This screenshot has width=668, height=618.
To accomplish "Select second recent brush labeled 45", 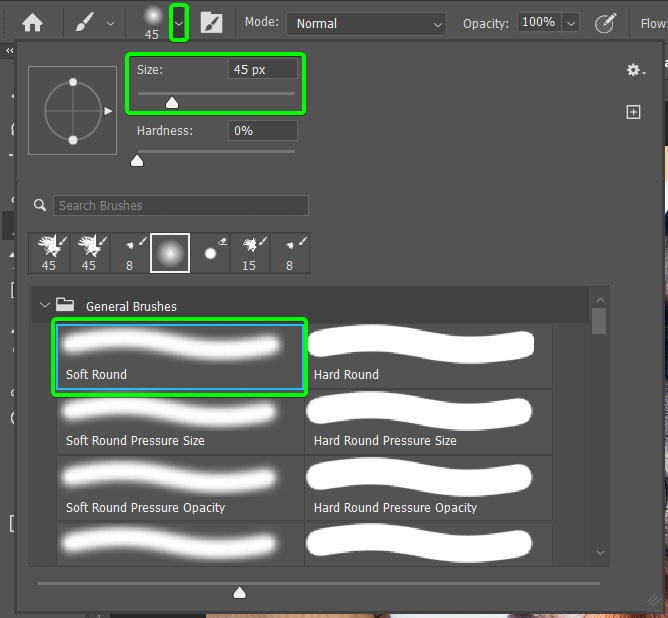I will 89,253.
